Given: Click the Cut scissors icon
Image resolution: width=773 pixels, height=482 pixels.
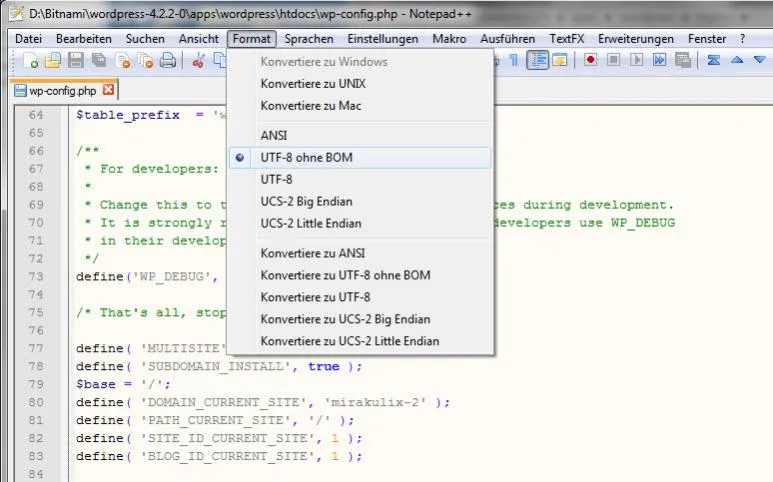Looking at the screenshot, I should pos(198,61).
